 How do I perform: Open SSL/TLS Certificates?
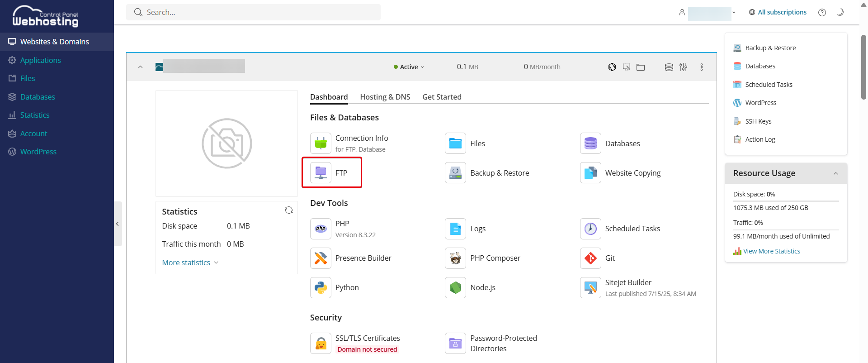tap(367, 338)
